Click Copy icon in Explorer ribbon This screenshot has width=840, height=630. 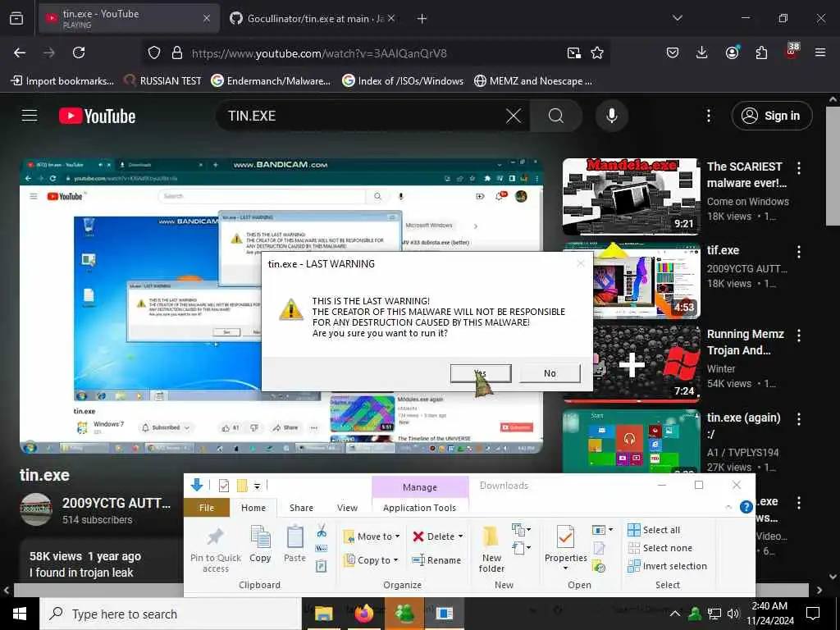tap(260, 545)
